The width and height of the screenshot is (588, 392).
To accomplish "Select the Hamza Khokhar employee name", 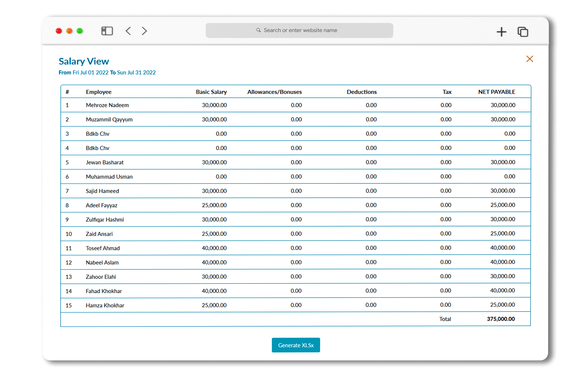I will pos(105,305).
